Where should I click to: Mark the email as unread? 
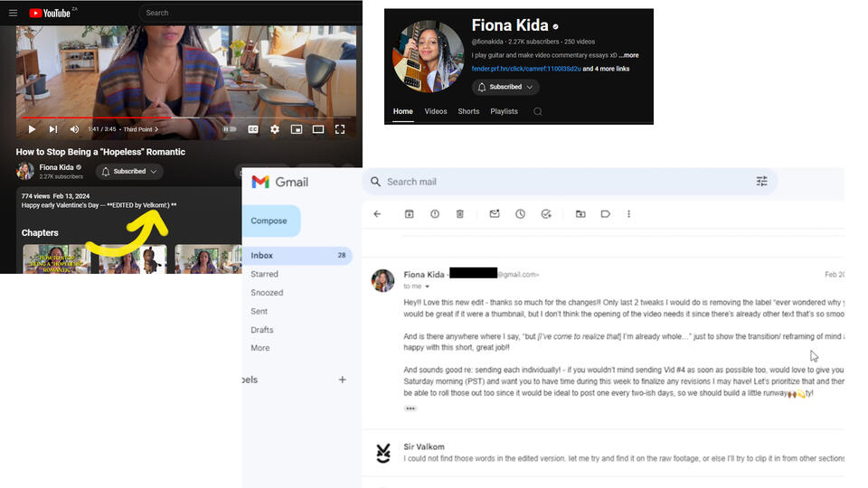[495, 214]
